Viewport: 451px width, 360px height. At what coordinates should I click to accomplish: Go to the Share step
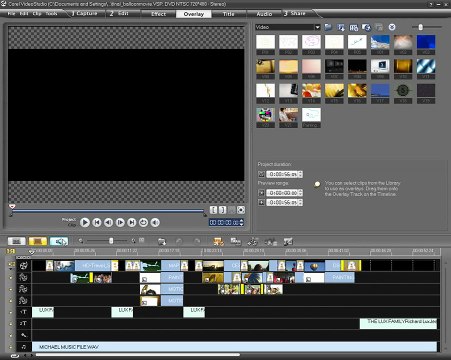[295, 13]
